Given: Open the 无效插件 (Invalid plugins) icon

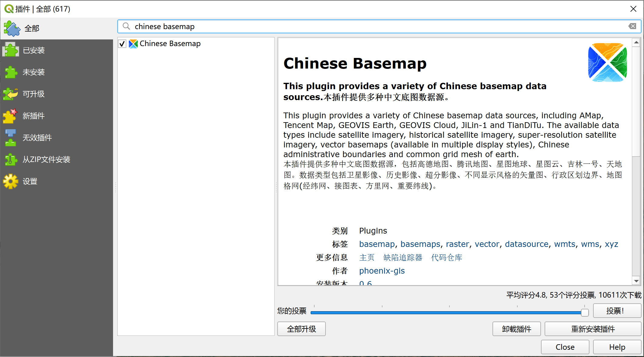Looking at the screenshot, I should pyautogui.click(x=11, y=137).
